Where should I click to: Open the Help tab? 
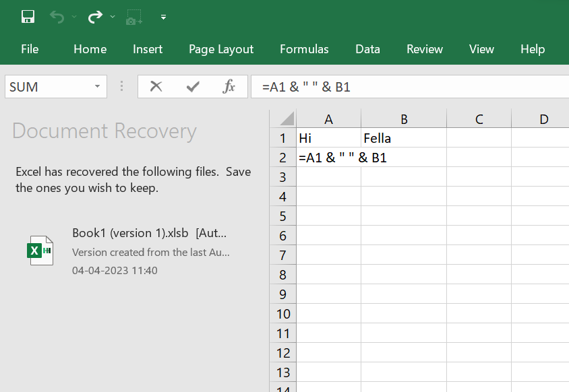click(533, 49)
